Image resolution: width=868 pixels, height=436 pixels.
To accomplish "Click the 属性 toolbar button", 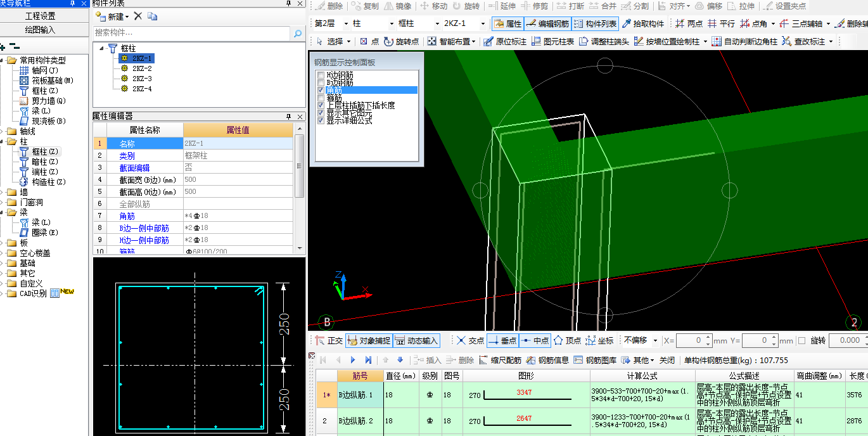I will point(507,24).
